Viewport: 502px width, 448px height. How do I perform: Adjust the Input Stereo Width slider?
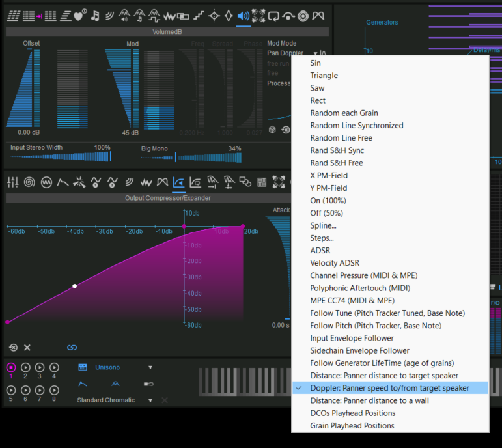pyautogui.click(x=61, y=156)
